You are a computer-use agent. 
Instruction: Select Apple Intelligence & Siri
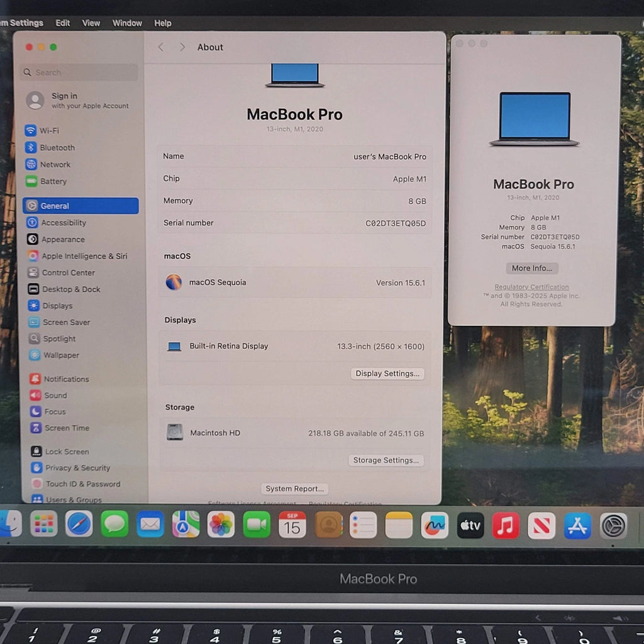(84, 256)
